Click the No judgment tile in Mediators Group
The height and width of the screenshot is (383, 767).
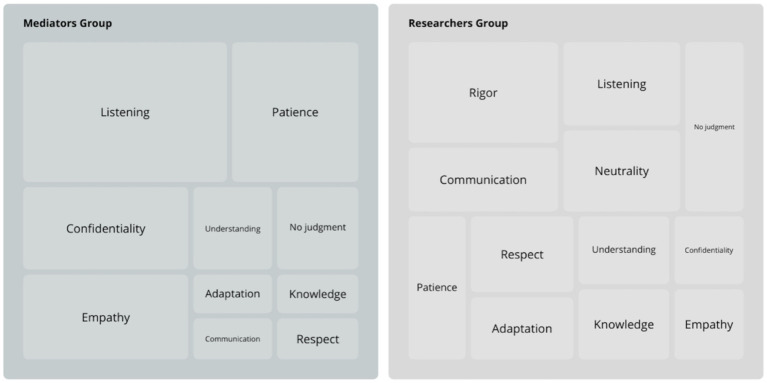317,228
